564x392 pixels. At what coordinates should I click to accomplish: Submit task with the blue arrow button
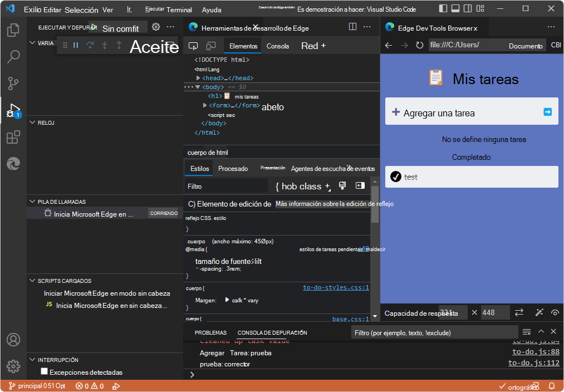547,112
